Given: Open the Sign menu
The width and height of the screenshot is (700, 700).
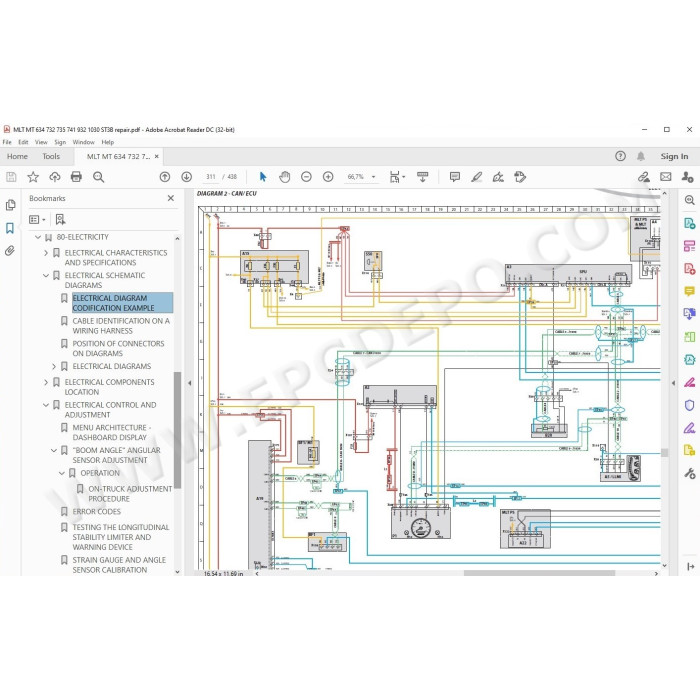Looking at the screenshot, I should [x=60, y=142].
